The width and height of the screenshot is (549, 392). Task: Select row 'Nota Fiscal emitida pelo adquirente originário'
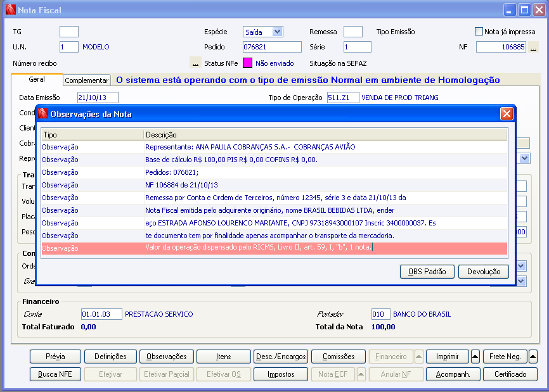[x=274, y=210]
